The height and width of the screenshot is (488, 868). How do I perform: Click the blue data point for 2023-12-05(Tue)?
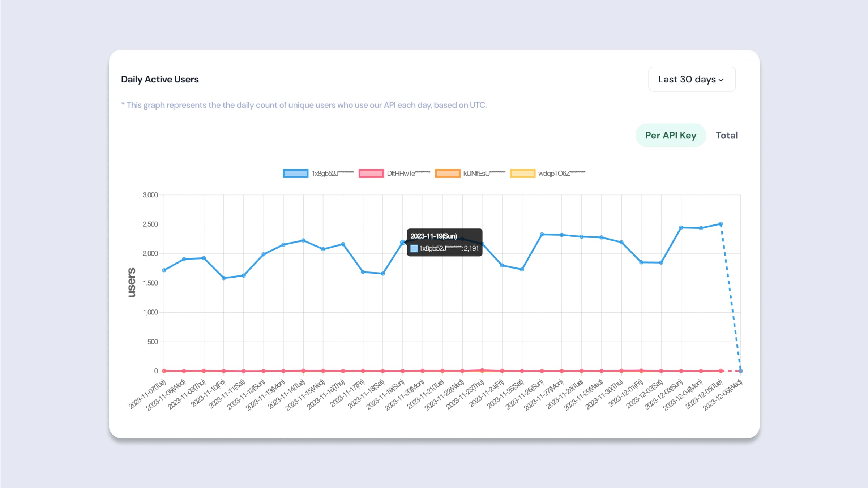[x=721, y=224]
